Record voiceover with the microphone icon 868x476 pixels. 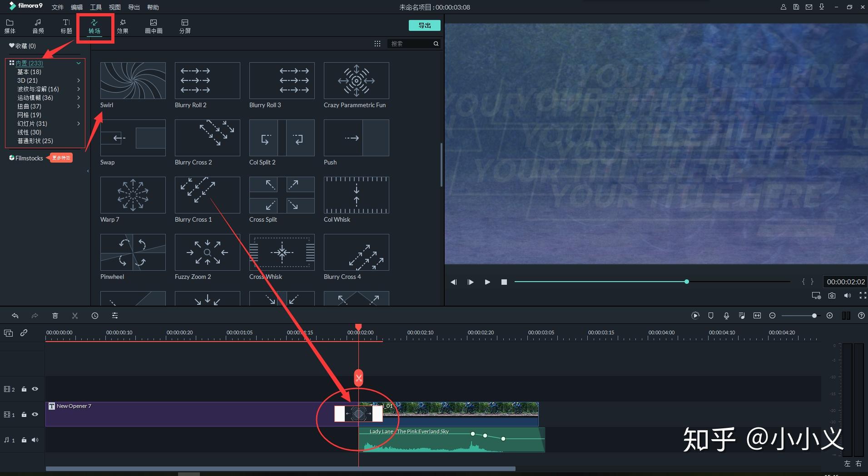(726, 315)
